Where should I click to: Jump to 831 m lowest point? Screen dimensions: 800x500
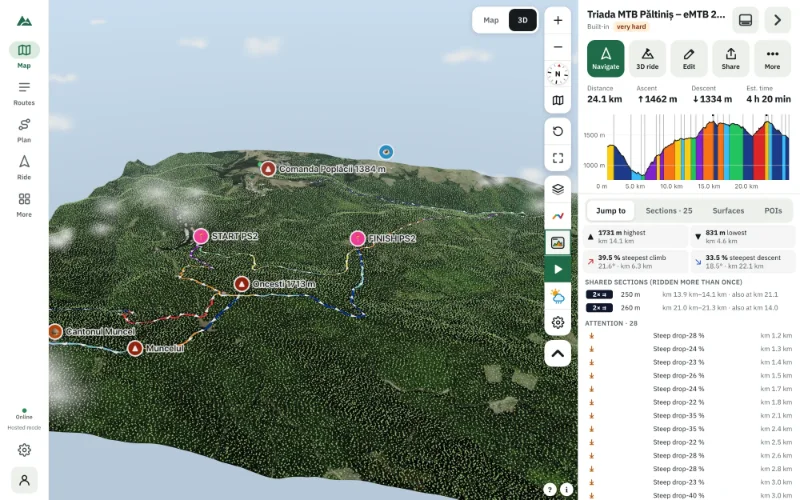coord(743,237)
